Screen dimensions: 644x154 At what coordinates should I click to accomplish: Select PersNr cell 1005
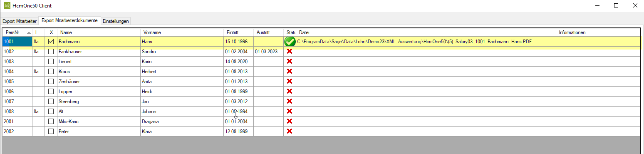coord(17,82)
